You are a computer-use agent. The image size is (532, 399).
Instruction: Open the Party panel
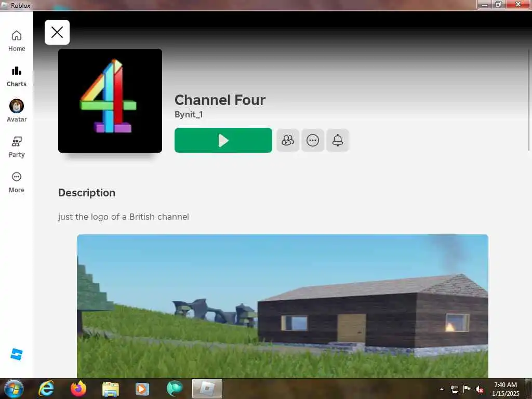click(x=16, y=147)
